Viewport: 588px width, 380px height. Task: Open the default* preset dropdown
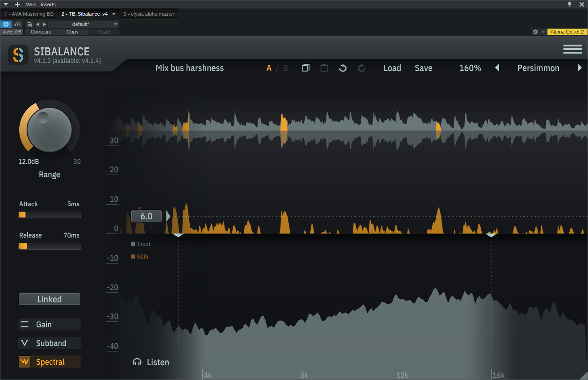(83, 24)
